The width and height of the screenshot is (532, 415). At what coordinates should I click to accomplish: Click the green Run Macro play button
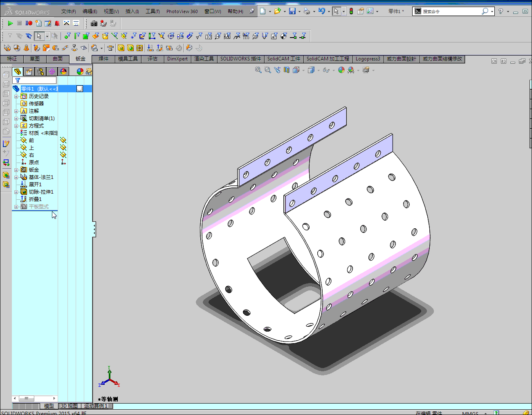[10, 23]
